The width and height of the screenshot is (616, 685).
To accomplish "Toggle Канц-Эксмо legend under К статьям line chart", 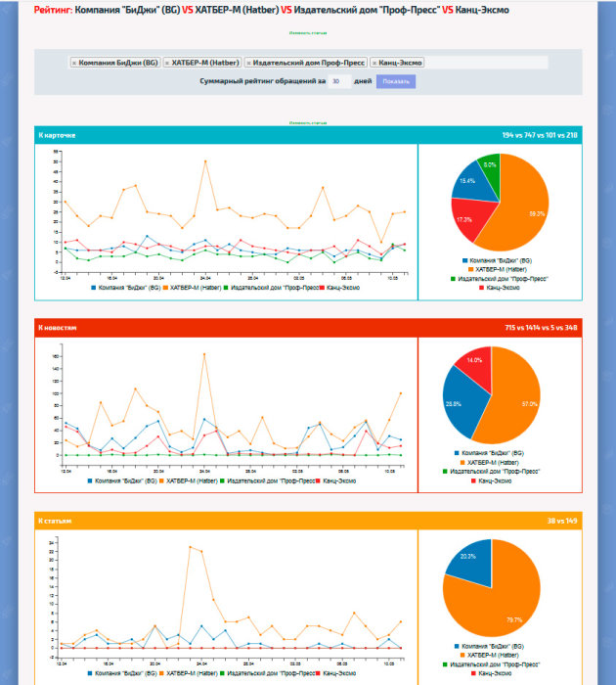I will click(x=336, y=673).
